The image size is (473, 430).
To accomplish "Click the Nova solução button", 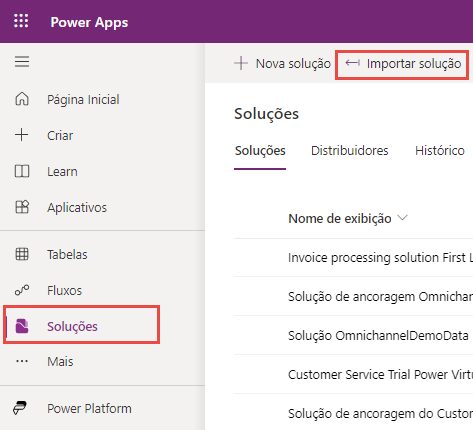I will tap(282, 63).
